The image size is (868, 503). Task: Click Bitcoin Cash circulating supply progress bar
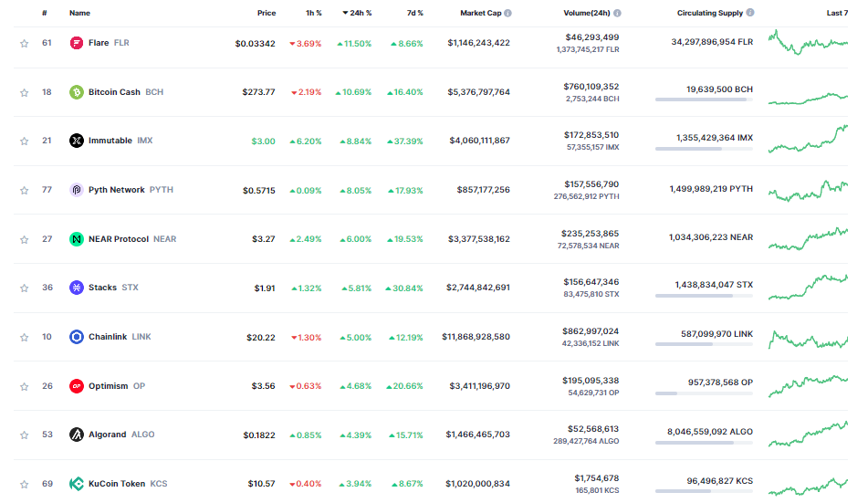coord(704,100)
